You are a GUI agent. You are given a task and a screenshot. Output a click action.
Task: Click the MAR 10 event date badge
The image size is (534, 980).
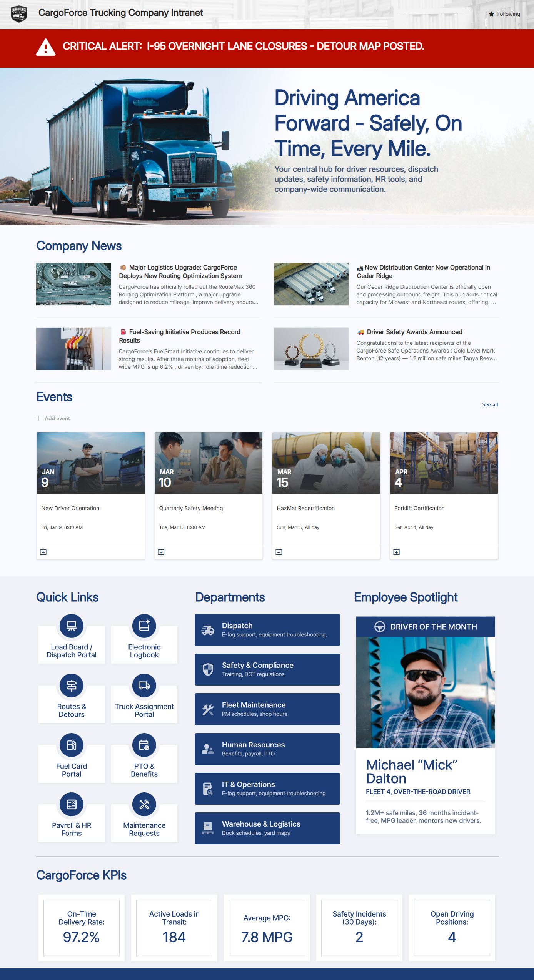(x=166, y=478)
